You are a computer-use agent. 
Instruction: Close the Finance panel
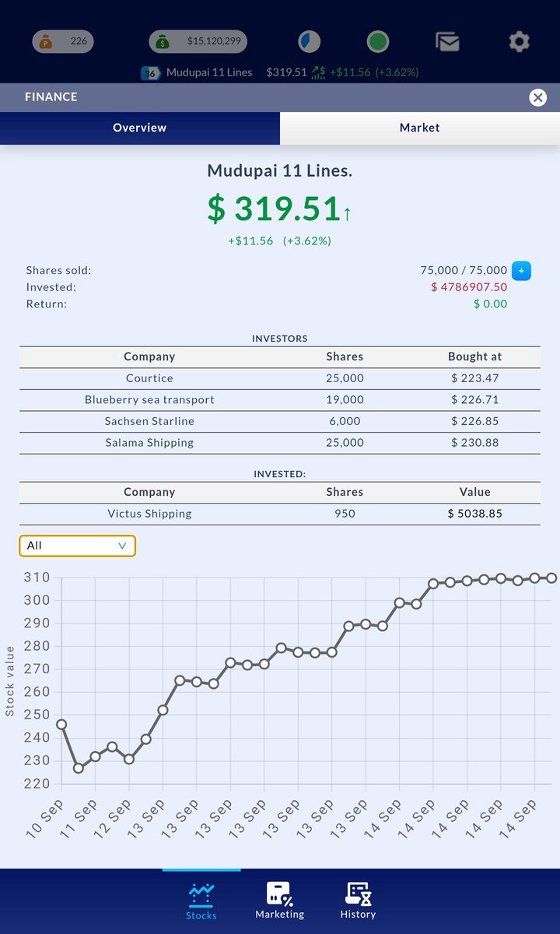point(537,97)
